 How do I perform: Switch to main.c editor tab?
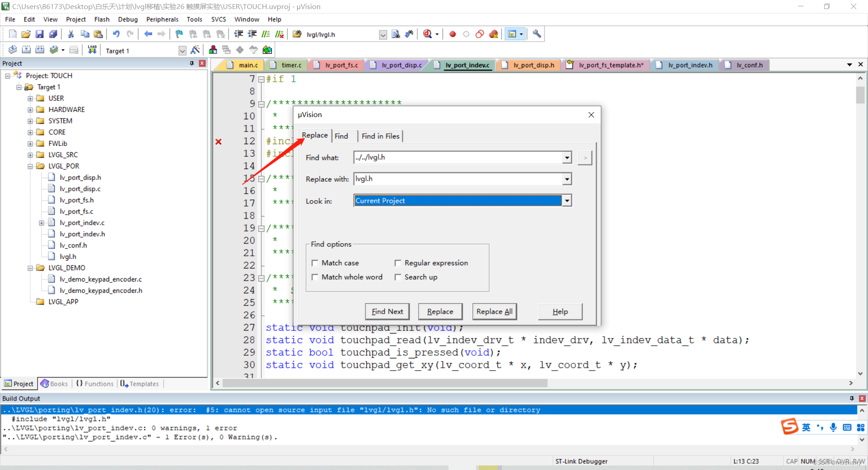tap(243, 65)
